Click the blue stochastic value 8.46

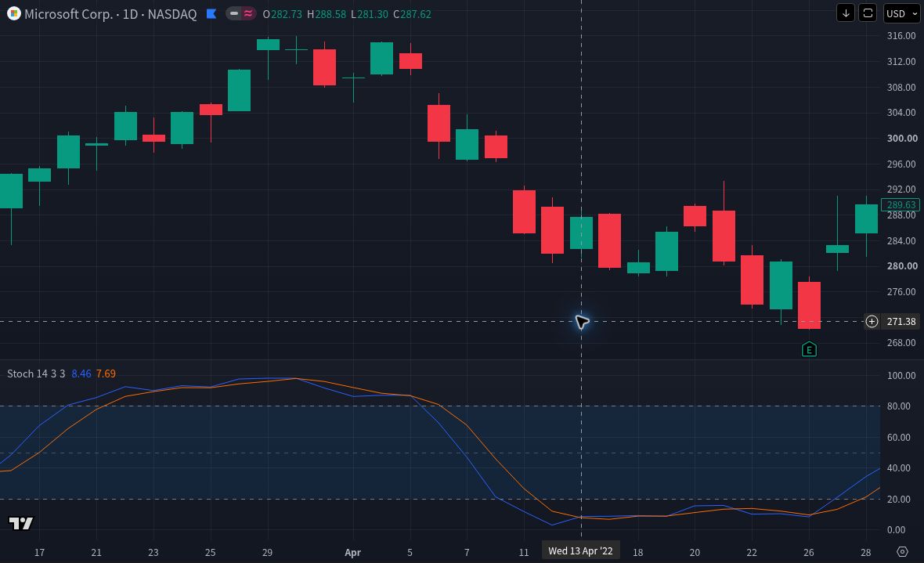[81, 374]
